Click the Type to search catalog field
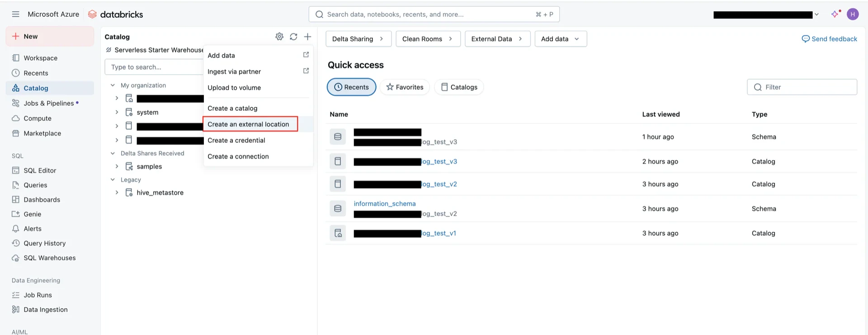This screenshot has height=335, width=868. (x=154, y=67)
